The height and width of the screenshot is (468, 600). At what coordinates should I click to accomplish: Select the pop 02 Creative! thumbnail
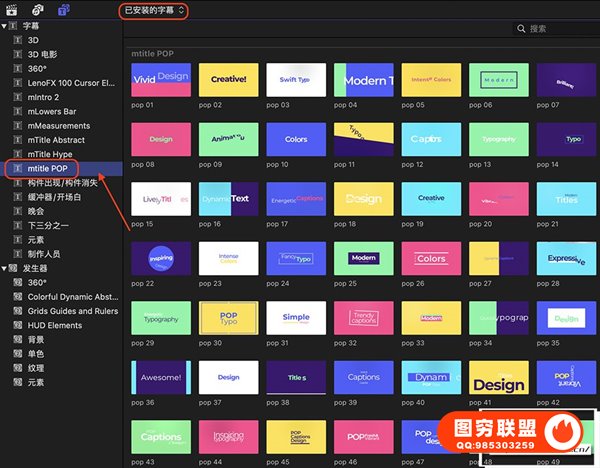click(228, 79)
